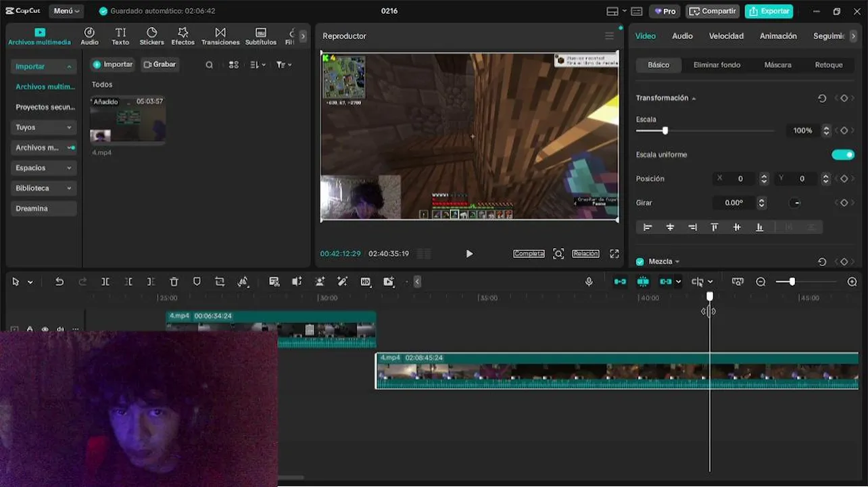Click the crop/rotate clip icon in the timeline toolbar

220,281
